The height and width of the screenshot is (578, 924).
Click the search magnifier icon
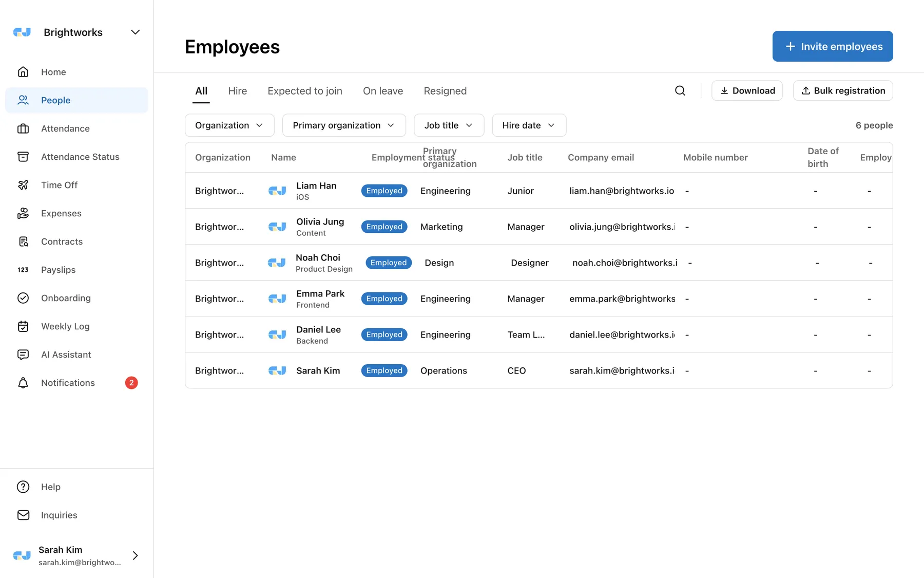[x=680, y=90]
